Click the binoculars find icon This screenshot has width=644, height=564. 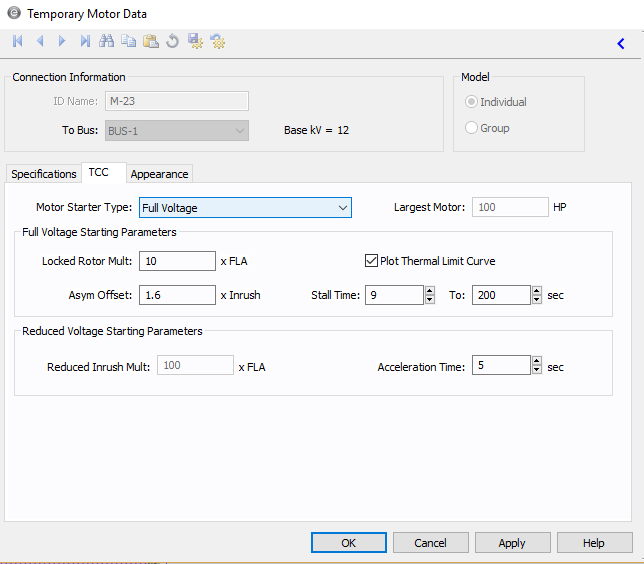[x=106, y=42]
